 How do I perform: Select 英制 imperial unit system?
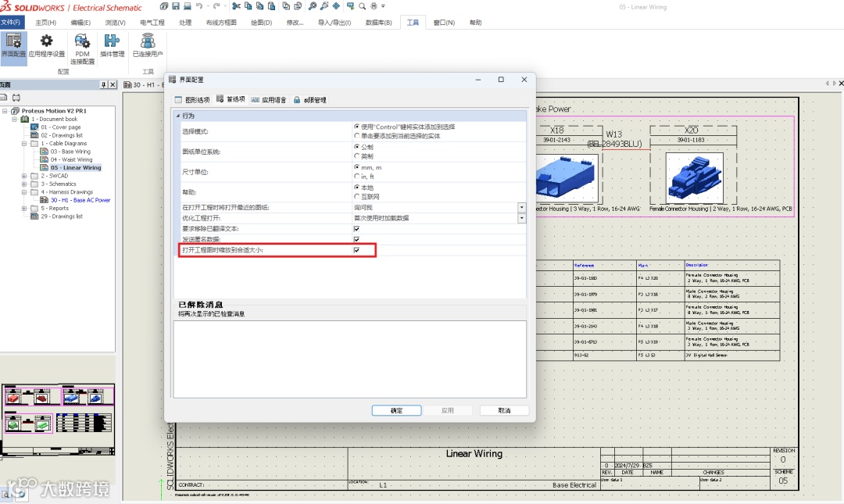pos(356,156)
